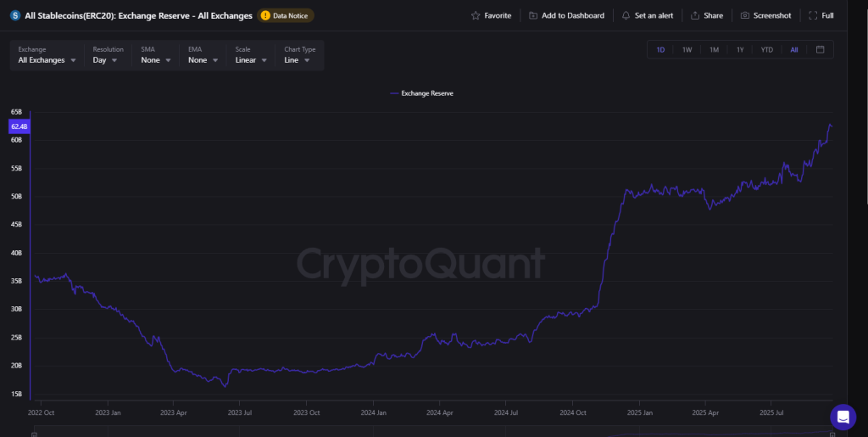
Task: Click the Favorite star icon
Action: click(476, 16)
